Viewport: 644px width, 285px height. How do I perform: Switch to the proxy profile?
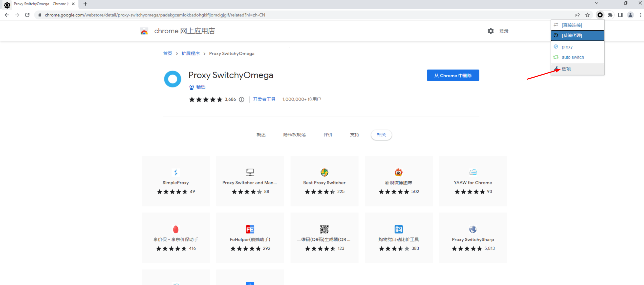coord(567,47)
